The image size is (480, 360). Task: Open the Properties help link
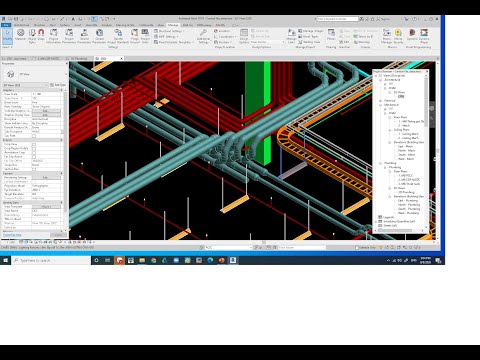[x=12, y=235]
